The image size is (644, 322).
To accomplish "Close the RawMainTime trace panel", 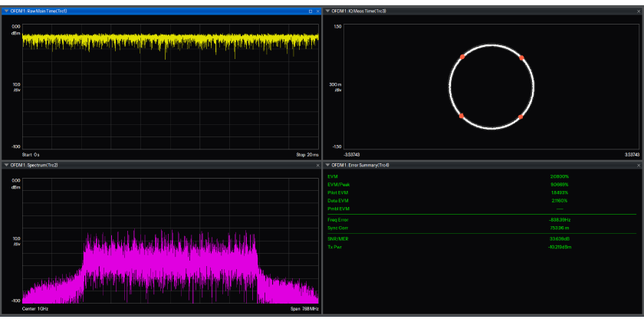I will [x=317, y=11].
